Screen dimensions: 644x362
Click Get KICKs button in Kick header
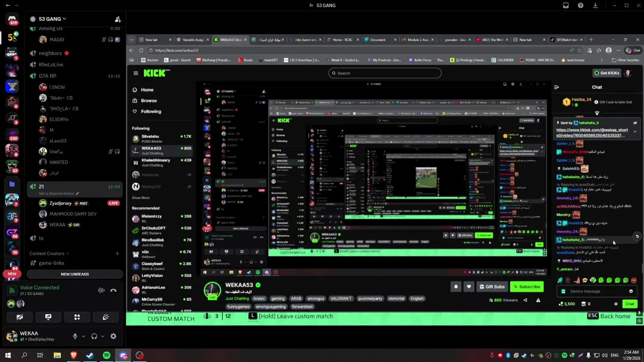pos(606,73)
